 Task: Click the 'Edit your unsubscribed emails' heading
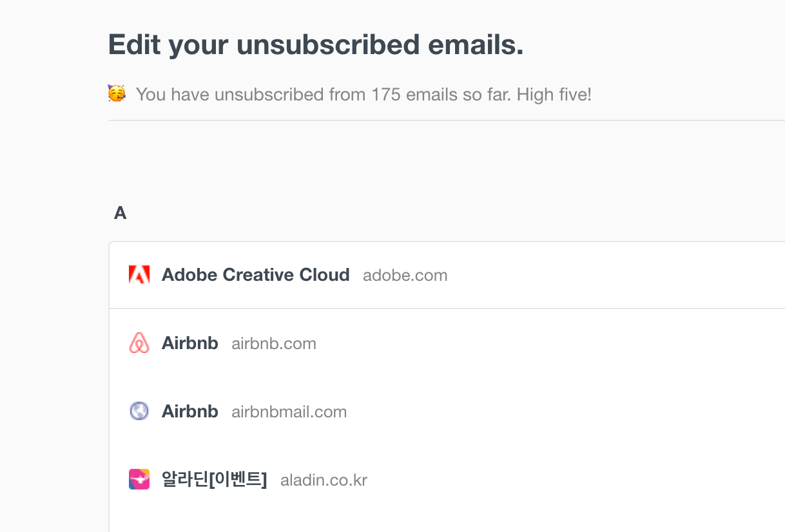(316, 44)
